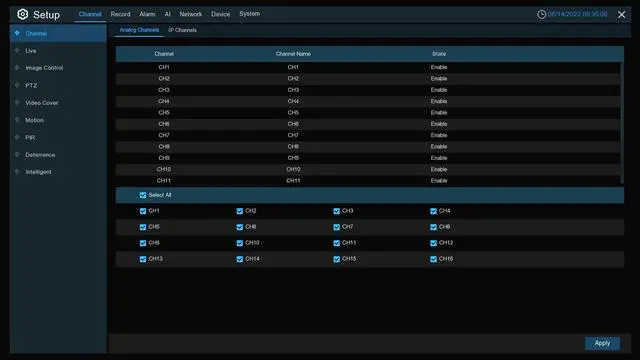Toggle the CH14 checkbox
Viewport: 640px width, 360px height.
[x=240, y=259]
